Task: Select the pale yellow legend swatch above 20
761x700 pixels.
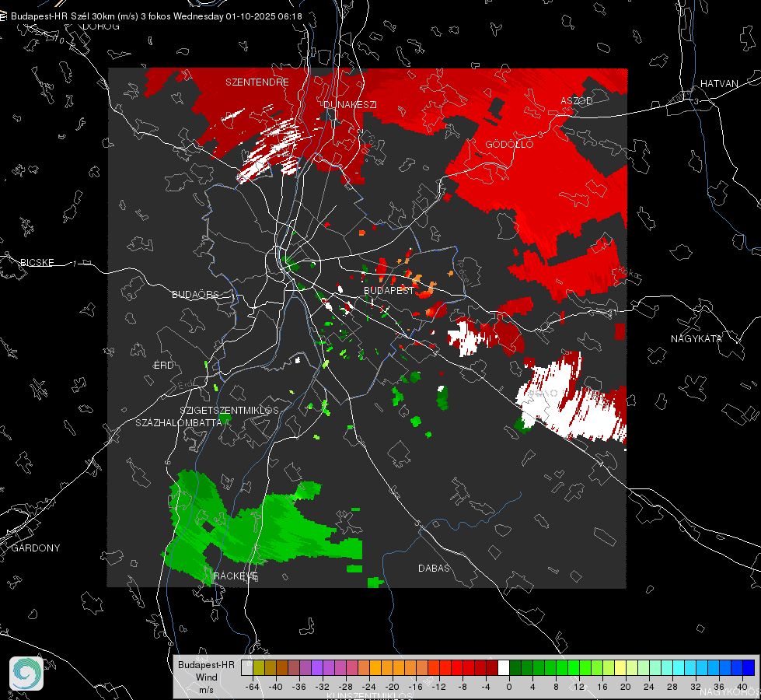Action: (620, 667)
